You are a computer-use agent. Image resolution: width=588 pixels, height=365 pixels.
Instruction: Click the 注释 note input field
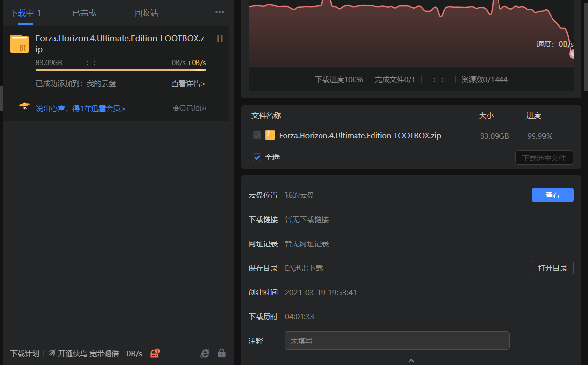[397, 341]
